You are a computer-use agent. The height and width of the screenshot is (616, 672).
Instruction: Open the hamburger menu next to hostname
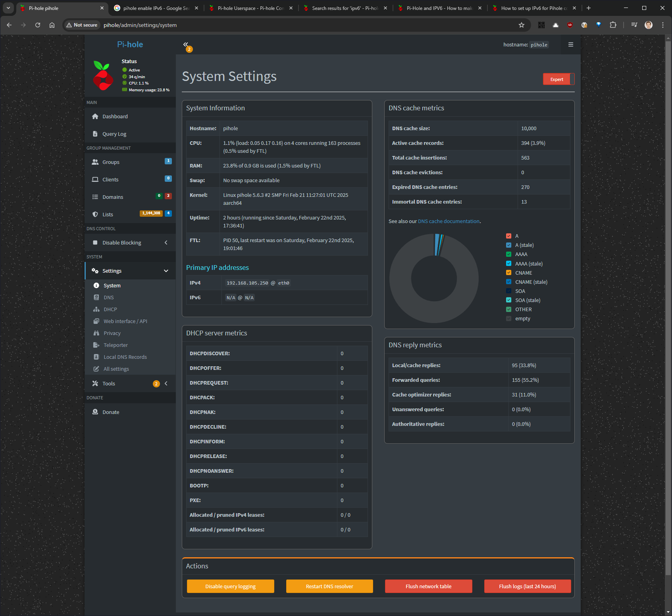[x=570, y=44]
